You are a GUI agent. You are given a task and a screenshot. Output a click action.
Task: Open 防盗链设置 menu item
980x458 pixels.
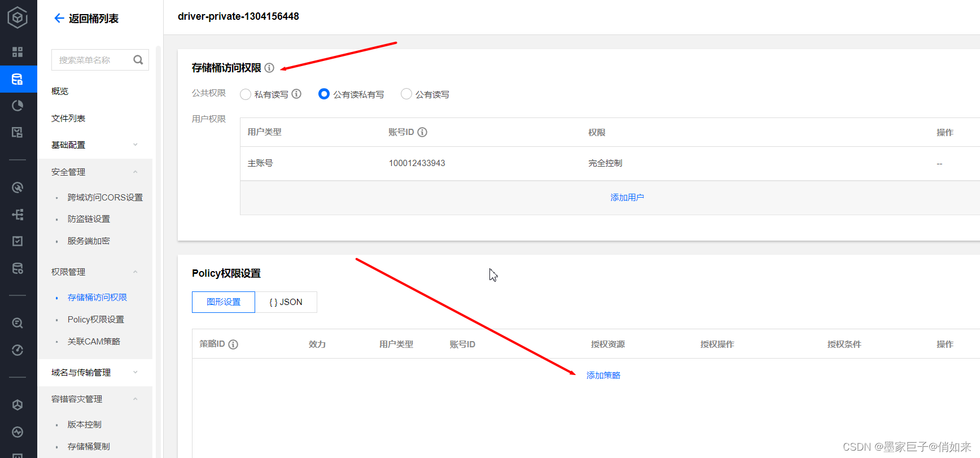click(x=89, y=219)
